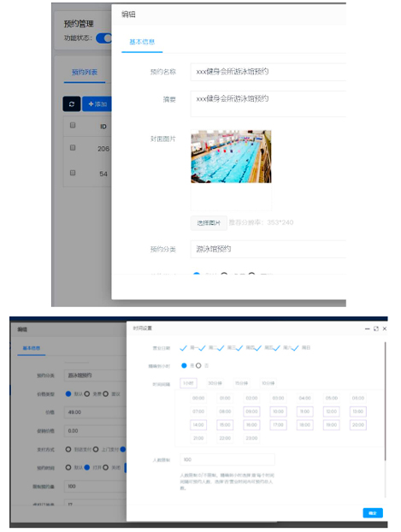Image resolution: width=401 pixels, height=532 pixels.
Task: Select the 基本信息 tab in the top dialog
Action: pyautogui.click(x=142, y=42)
